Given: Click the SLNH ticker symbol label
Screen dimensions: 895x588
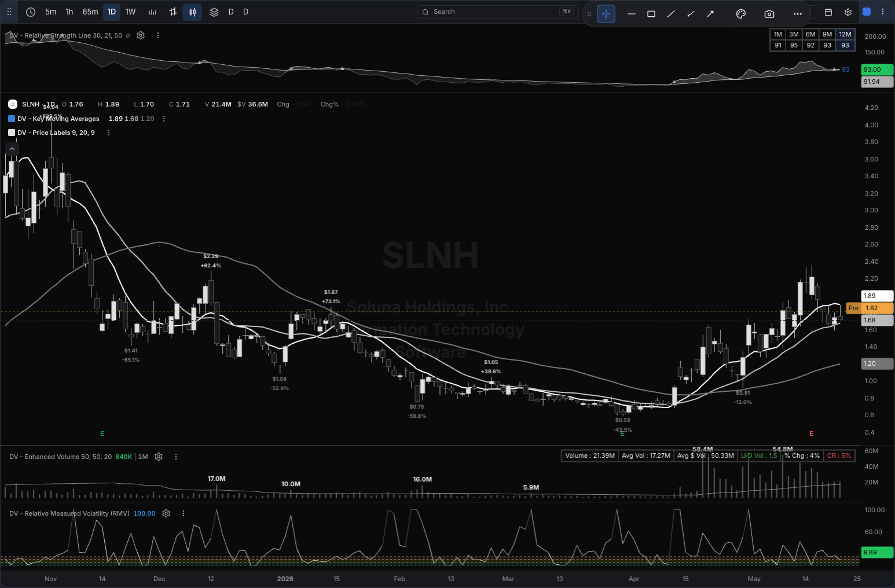Looking at the screenshot, I should click(31, 104).
